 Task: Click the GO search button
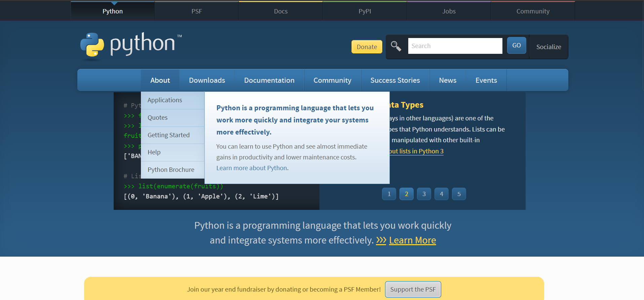(517, 45)
